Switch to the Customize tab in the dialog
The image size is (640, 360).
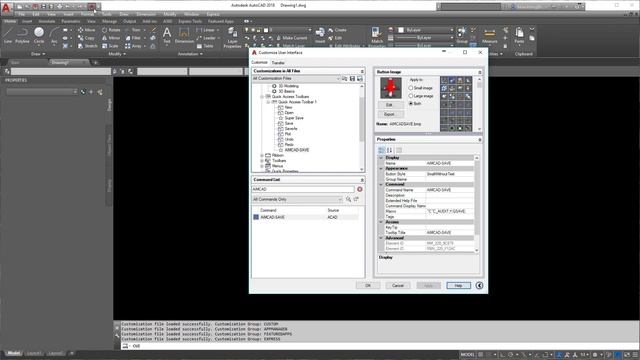click(260, 62)
